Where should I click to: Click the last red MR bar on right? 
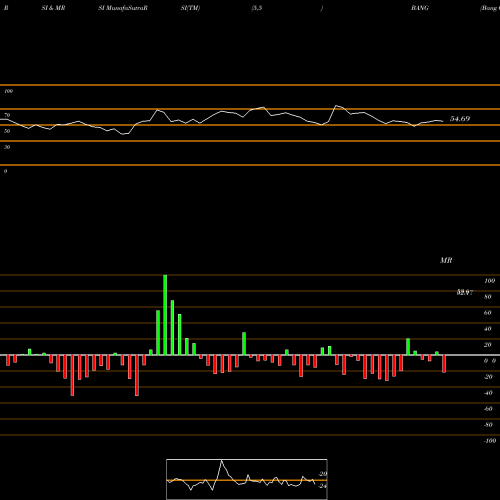[x=444, y=364]
